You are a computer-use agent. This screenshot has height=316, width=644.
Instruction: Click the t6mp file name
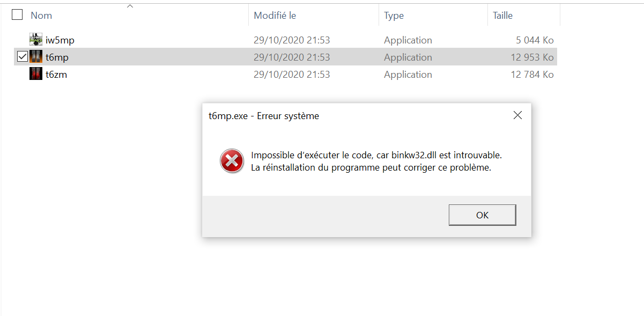57,57
